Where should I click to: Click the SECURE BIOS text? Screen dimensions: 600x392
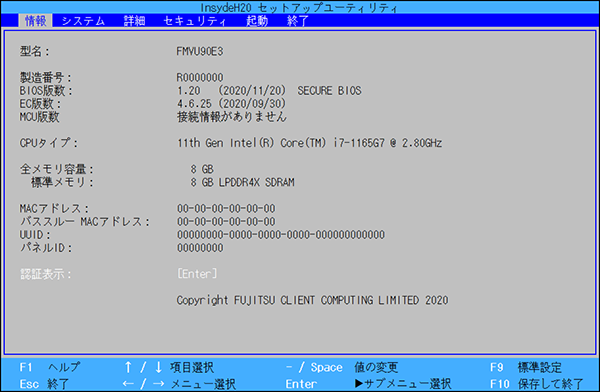(329, 91)
